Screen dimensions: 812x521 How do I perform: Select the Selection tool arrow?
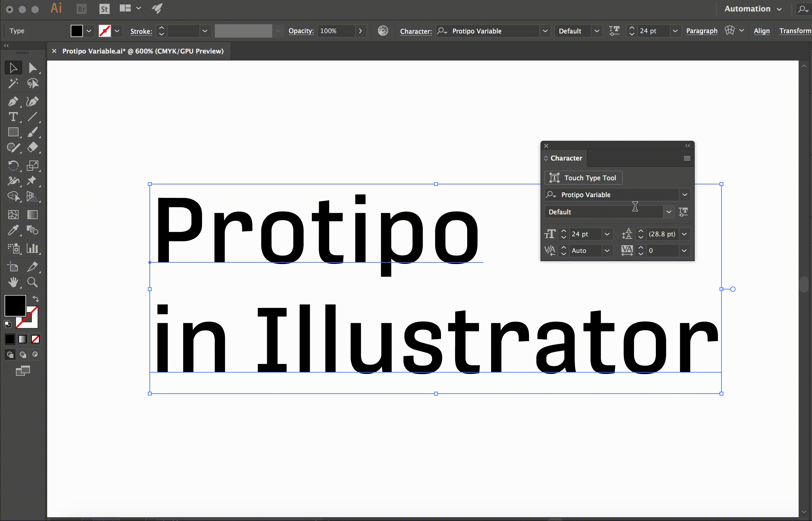click(13, 68)
